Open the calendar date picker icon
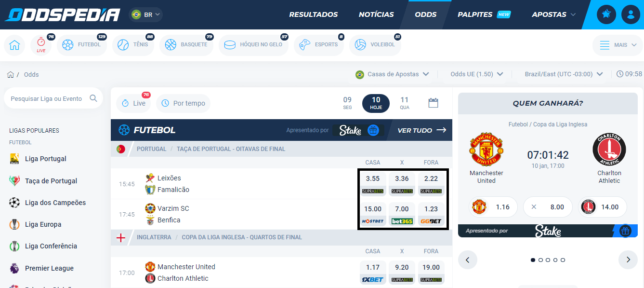The height and width of the screenshot is (288, 644). point(433,103)
